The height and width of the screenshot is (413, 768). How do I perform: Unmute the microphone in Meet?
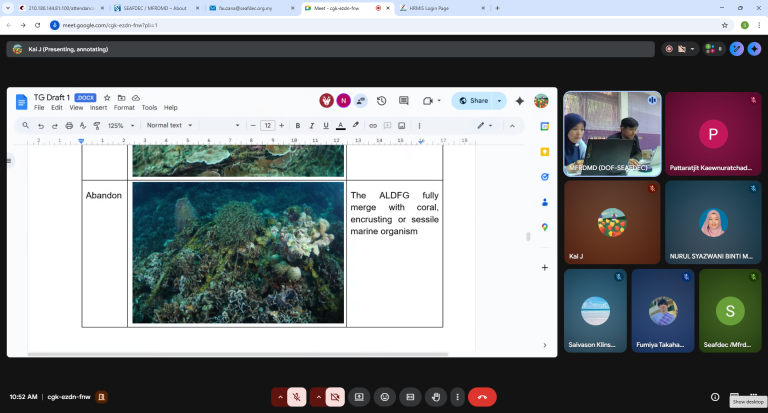(296, 397)
